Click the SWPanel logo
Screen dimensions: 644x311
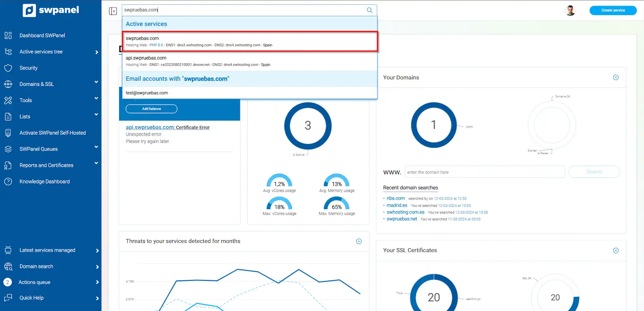pyautogui.click(x=51, y=10)
